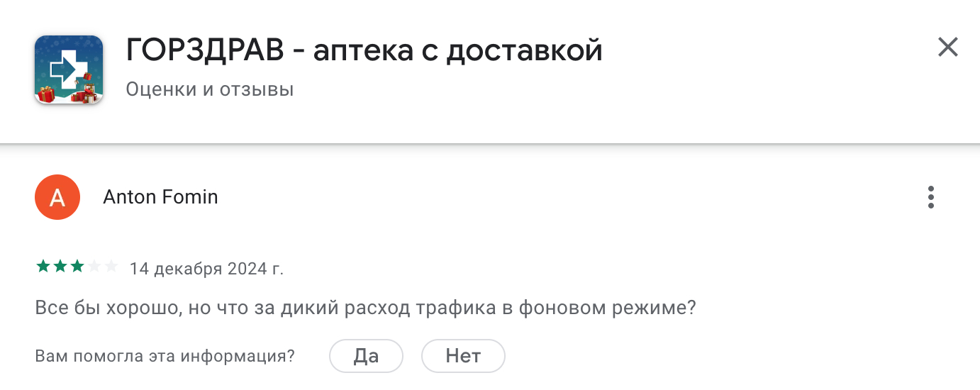Click the "Вам помогла эта информация?" label
The image size is (980, 390).
click(x=165, y=356)
